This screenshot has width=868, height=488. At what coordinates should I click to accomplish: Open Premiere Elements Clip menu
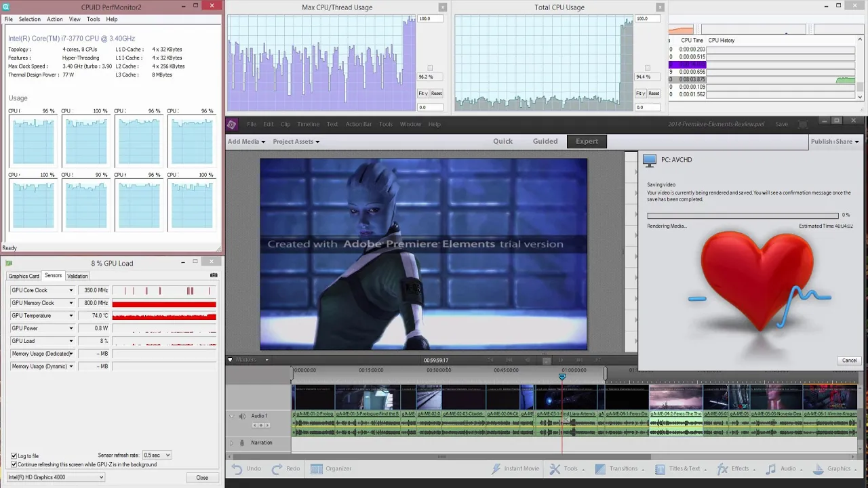click(x=285, y=124)
